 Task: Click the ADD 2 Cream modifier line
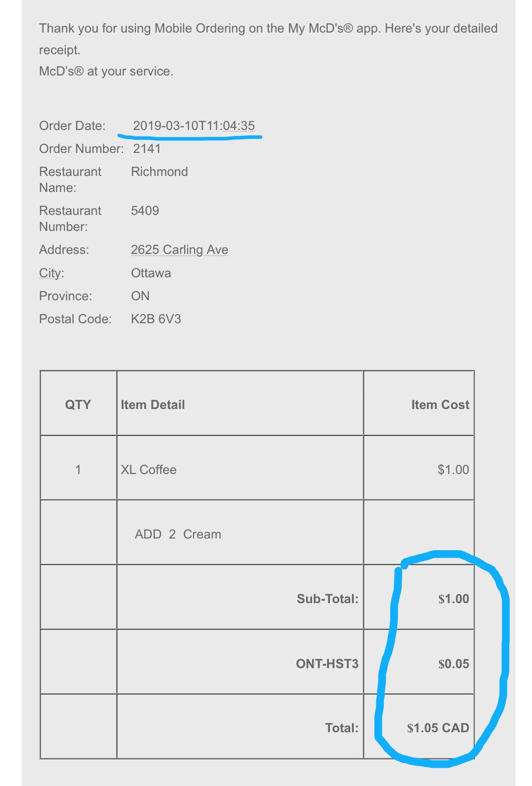point(178,534)
